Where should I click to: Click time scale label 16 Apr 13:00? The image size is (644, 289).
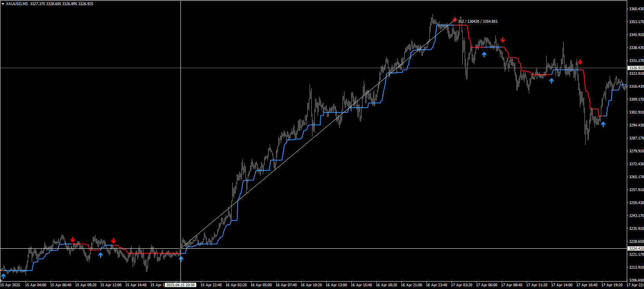[x=336, y=285]
